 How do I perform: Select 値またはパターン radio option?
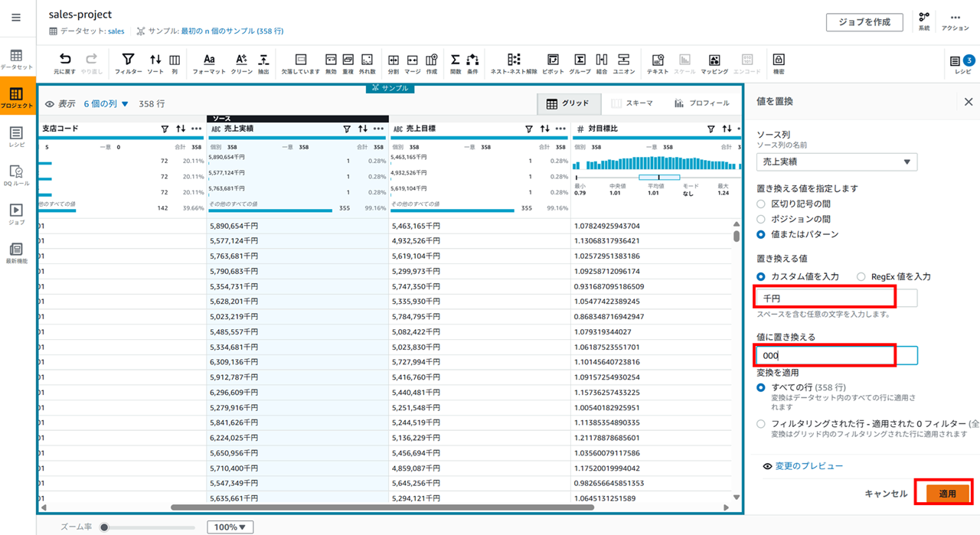pos(760,234)
